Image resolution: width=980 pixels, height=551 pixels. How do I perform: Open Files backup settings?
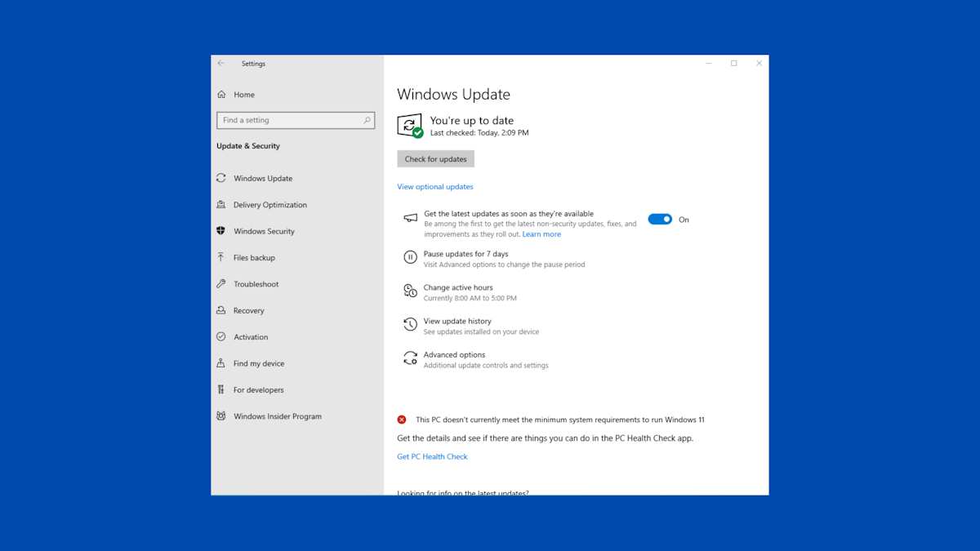click(x=254, y=257)
